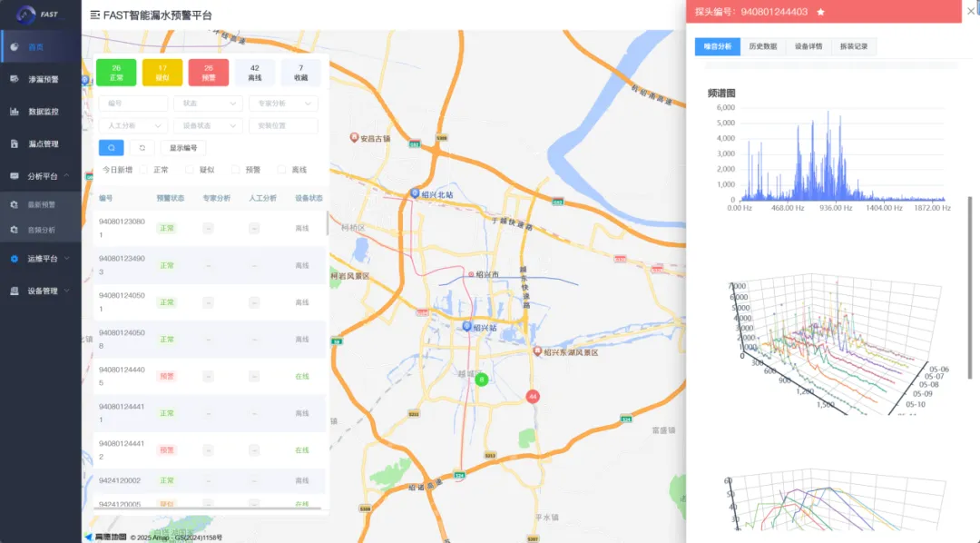Click the 显示编号 button
The height and width of the screenshot is (543, 980).
[183, 148]
